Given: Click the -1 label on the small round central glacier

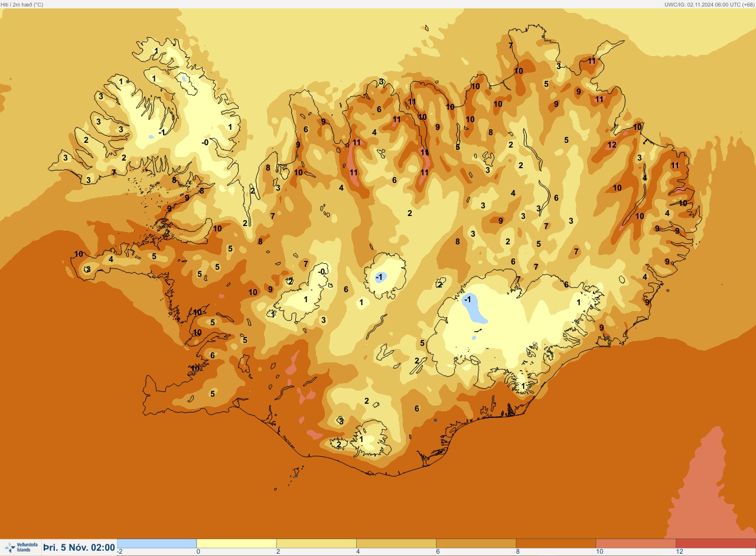Looking at the screenshot, I should pyautogui.click(x=380, y=277).
